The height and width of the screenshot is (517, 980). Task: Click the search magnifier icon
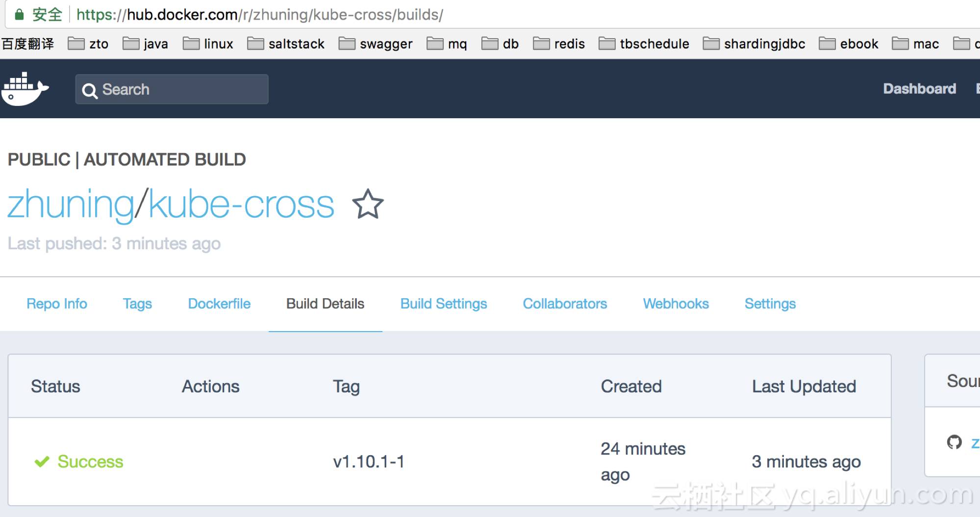click(x=89, y=90)
